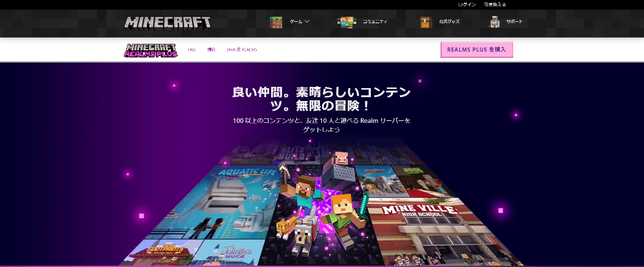Click the Minecraft Realms Plus logo

[x=151, y=50]
